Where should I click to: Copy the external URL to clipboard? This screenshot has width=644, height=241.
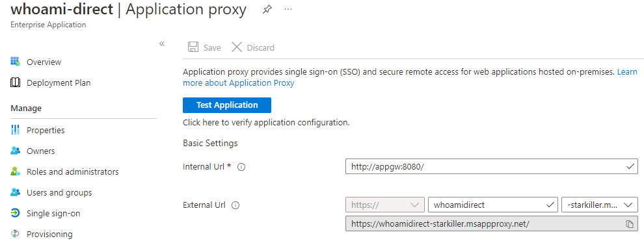tap(629, 223)
